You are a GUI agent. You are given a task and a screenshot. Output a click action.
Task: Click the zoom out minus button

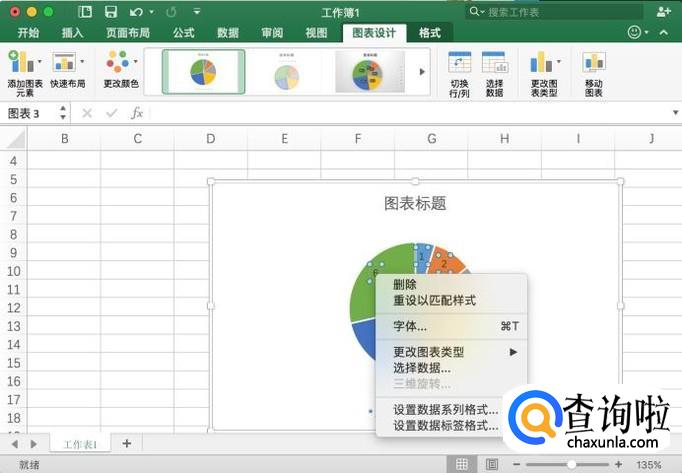tap(516, 465)
